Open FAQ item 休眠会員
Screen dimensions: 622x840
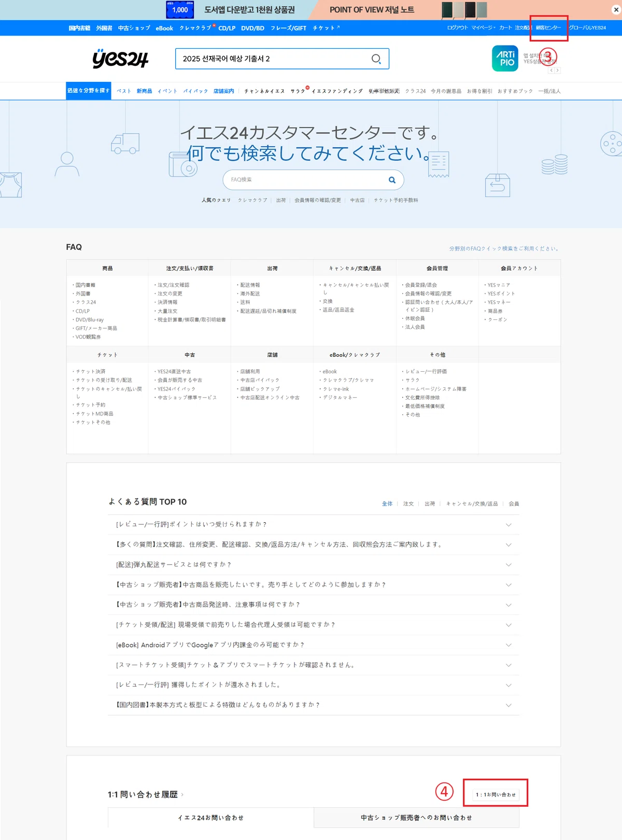click(415, 318)
